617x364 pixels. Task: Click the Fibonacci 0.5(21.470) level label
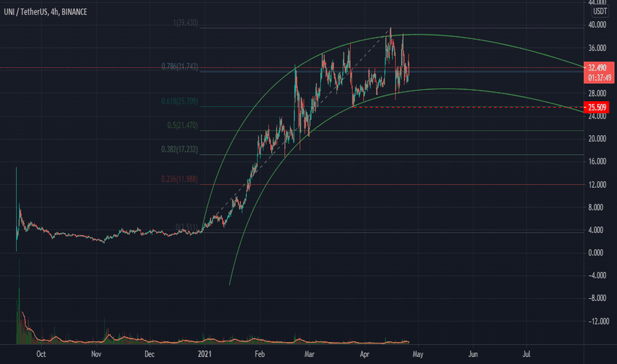tap(183, 126)
